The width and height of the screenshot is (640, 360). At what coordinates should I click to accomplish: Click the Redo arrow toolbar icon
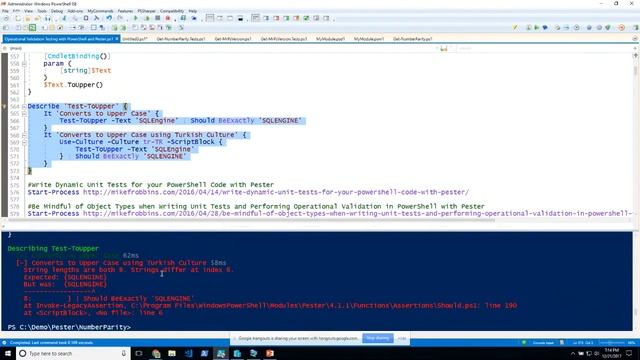pos(120,18)
